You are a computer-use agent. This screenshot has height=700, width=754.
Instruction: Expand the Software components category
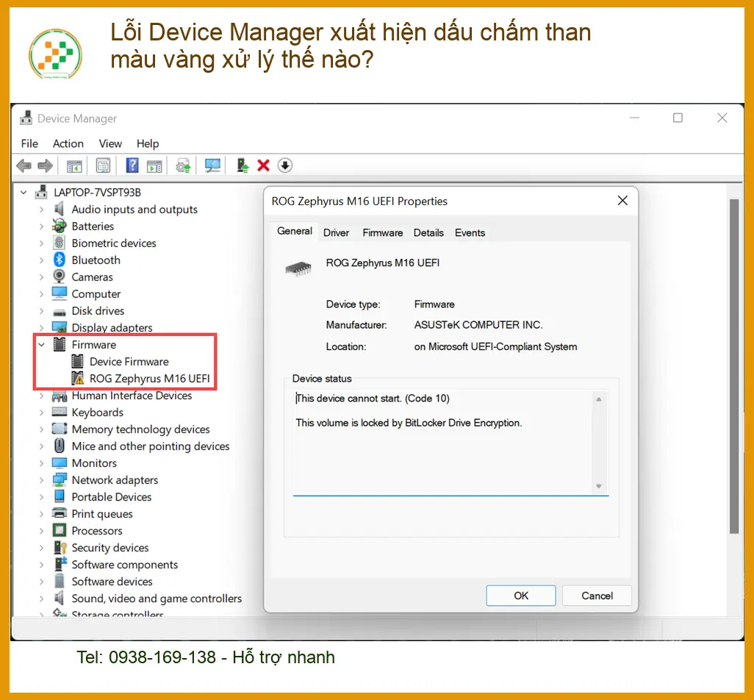[x=41, y=564]
